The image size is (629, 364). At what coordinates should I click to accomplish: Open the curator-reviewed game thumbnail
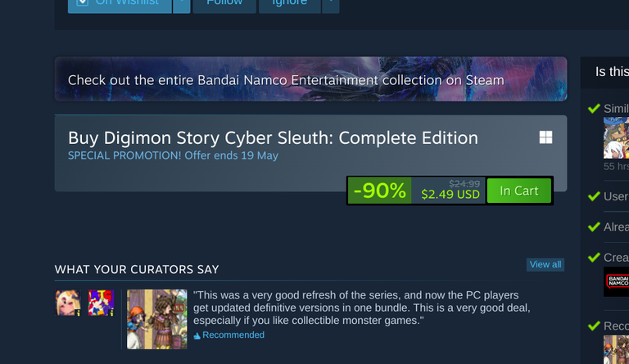point(157,319)
